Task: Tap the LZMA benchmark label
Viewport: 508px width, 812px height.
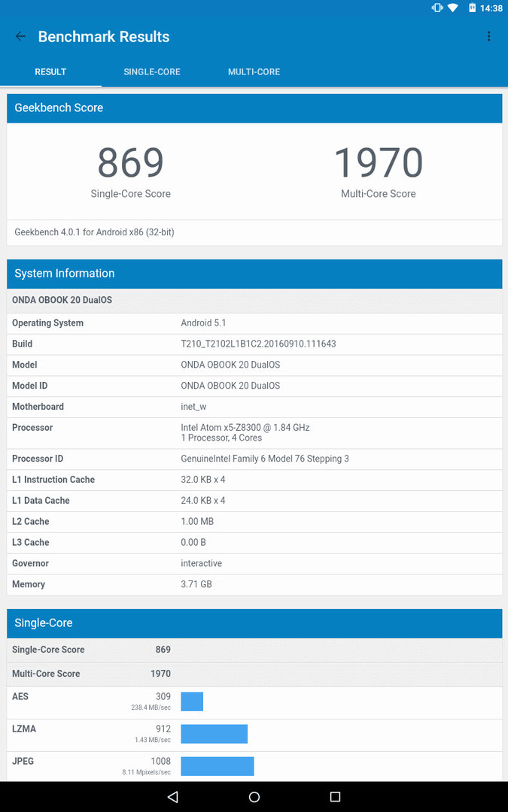Action: click(24, 729)
